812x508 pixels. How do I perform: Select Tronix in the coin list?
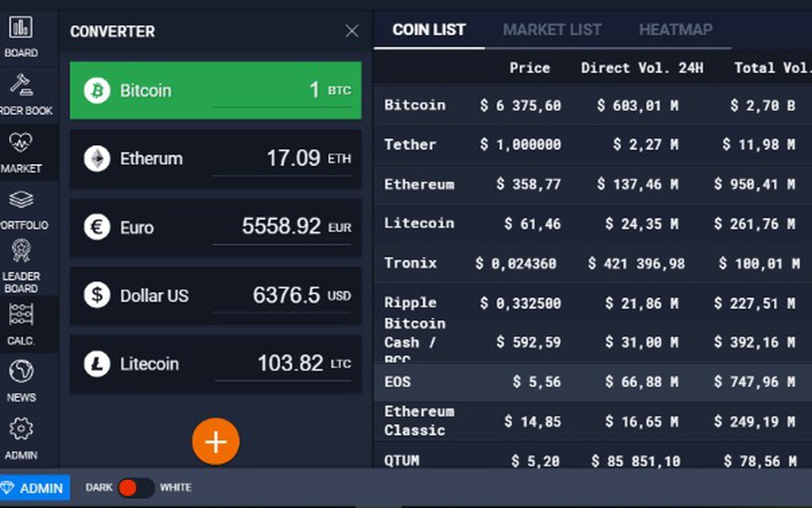click(x=410, y=263)
